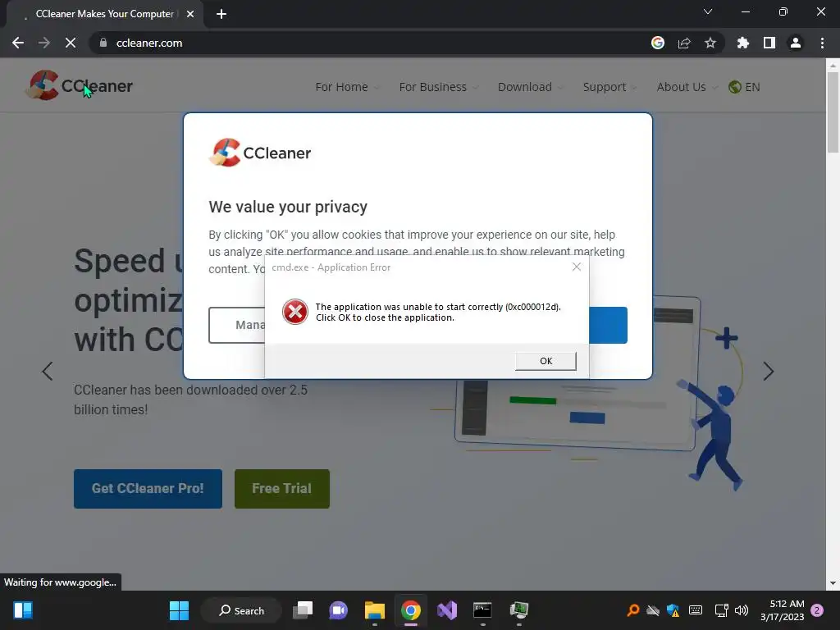840x630 pixels.
Task: Expand the About Us menu
Action: pos(687,87)
